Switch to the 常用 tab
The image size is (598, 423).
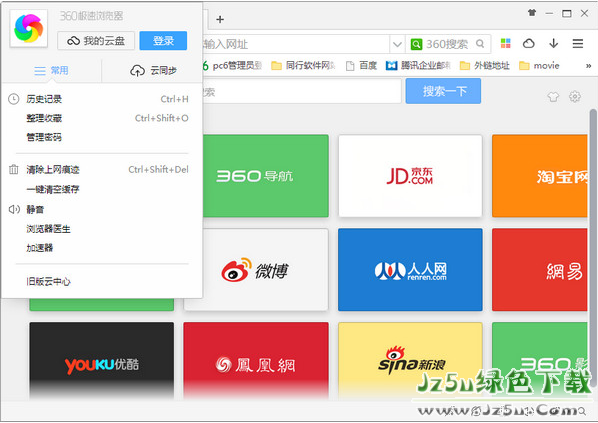coord(51,71)
